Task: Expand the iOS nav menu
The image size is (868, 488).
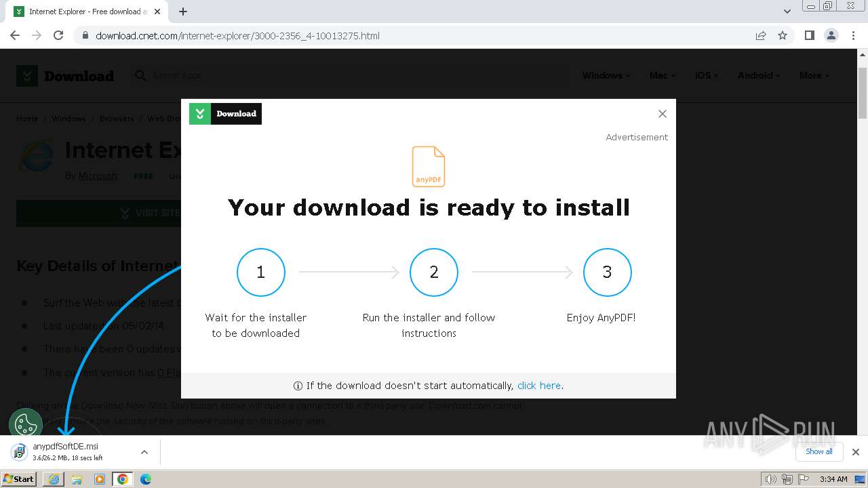Action: pyautogui.click(x=706, y=75)
